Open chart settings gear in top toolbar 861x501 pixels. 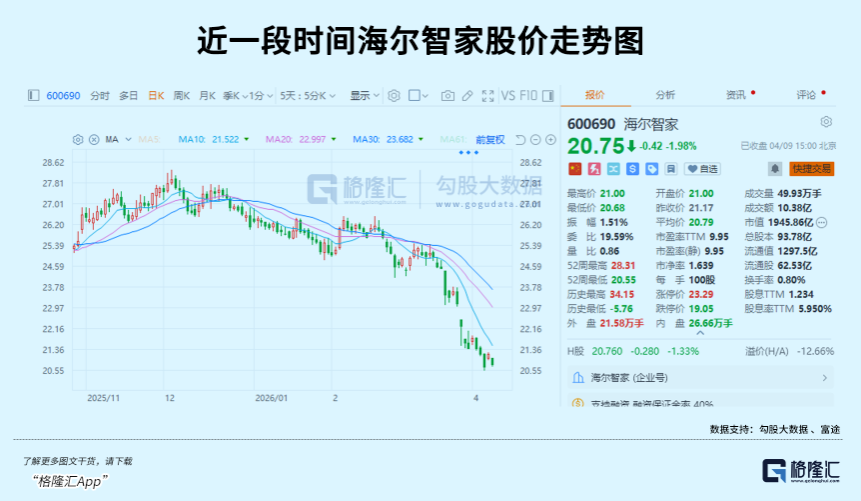tap(394, 96)
